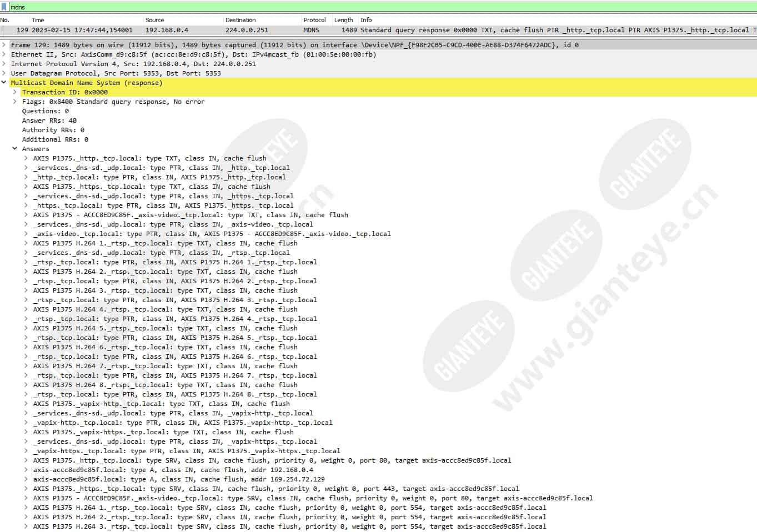Expand the Frame 129 details row

tap(4, 45)
